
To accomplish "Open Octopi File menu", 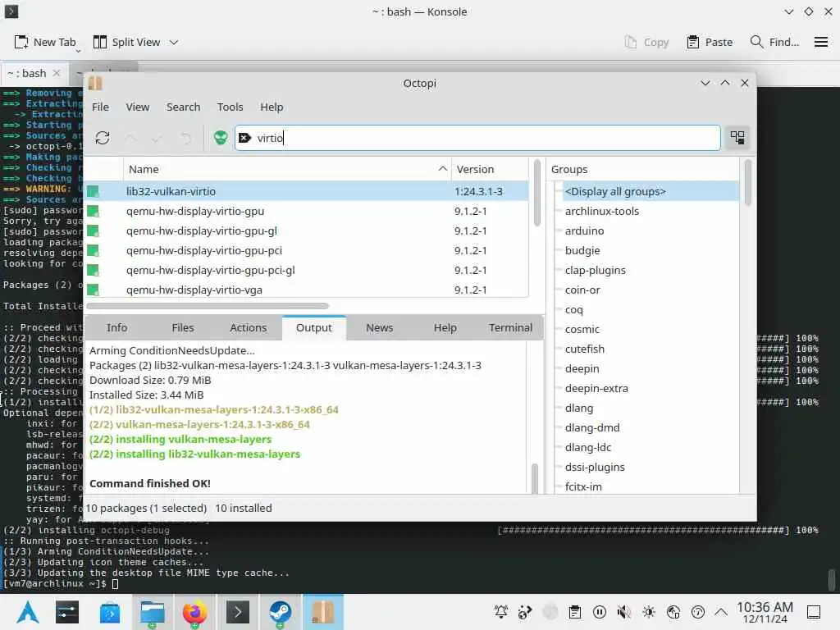I will pos(100,107).
